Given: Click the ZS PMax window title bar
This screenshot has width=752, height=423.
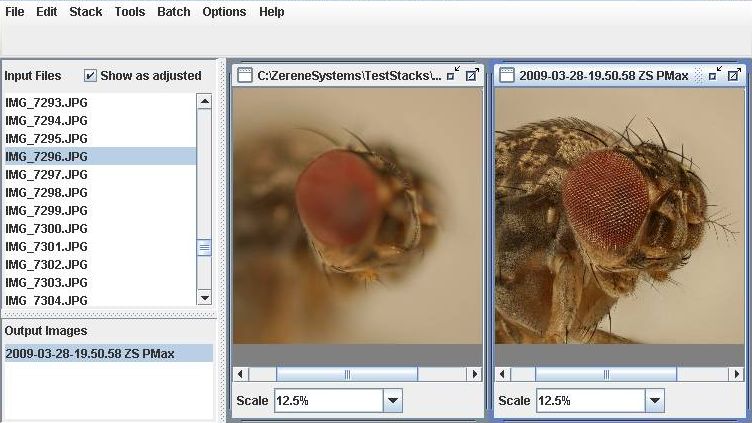Looking at the screenshot, I should coord(620,75).
